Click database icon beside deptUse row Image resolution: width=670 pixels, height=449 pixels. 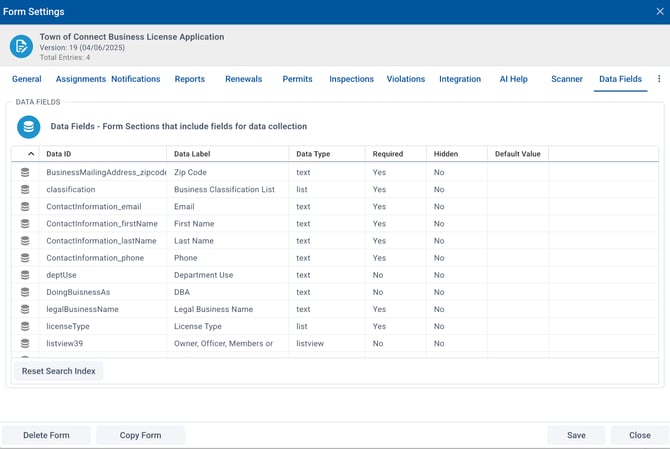click(x=25, y=275)
